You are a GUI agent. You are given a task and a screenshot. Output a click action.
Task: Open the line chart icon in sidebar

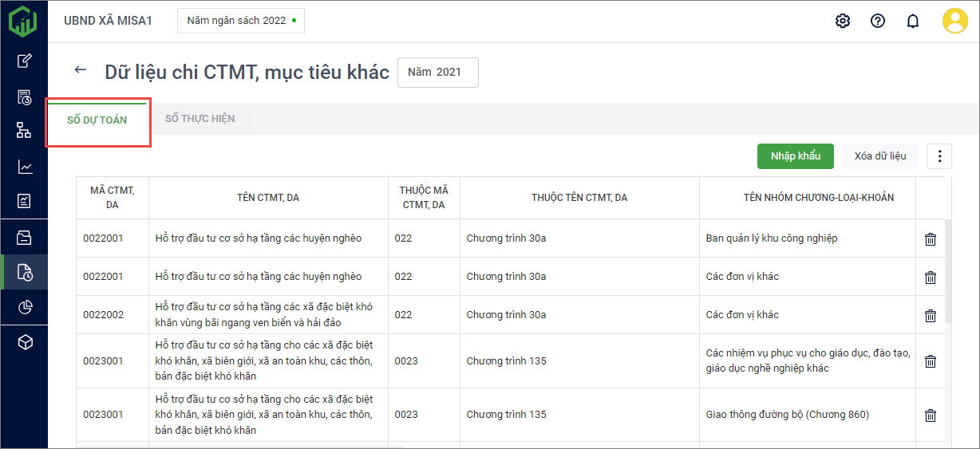[x=25, y=167]
